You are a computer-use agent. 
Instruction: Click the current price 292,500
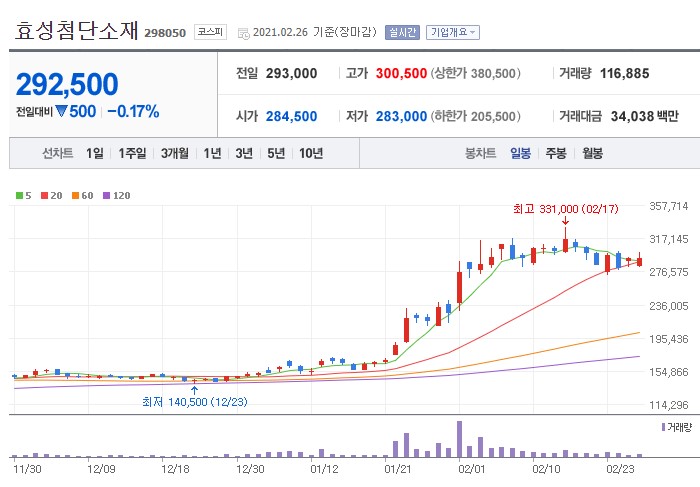(67, 84)
